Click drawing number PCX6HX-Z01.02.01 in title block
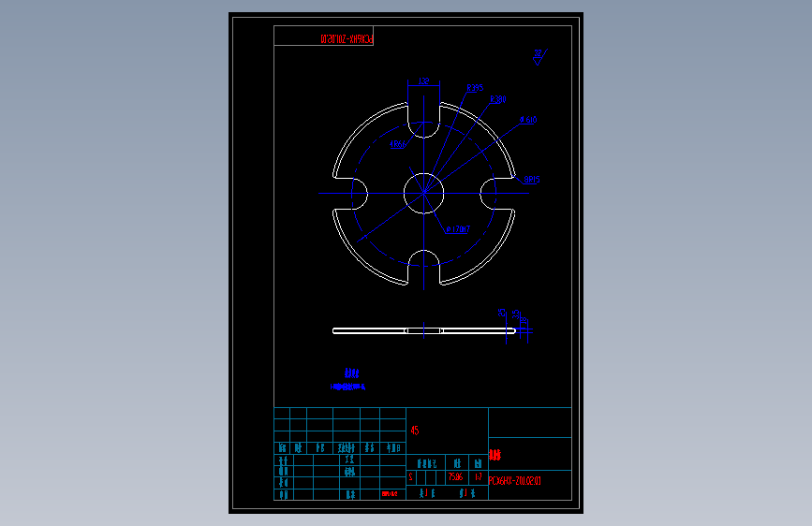Screen dimensions: 812x526 [x=515, y=480]
